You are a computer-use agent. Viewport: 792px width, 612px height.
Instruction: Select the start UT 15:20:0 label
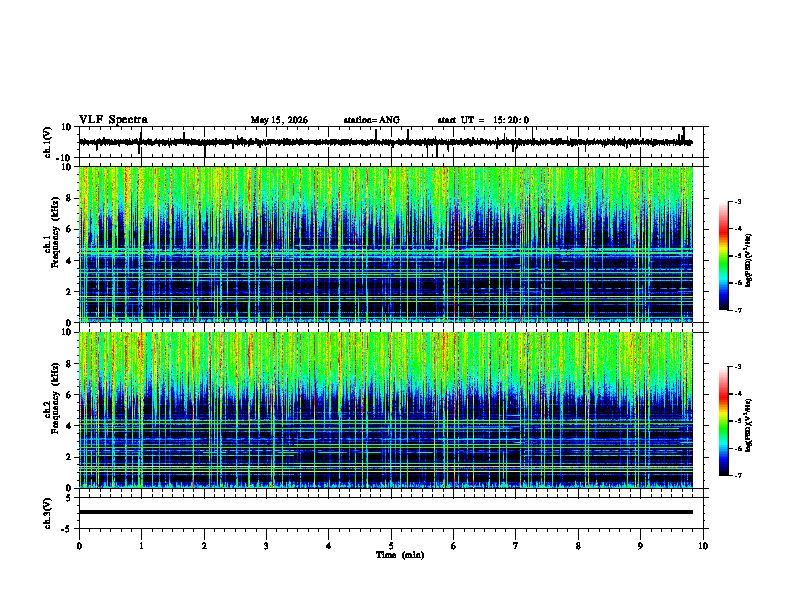coord(483,120)
